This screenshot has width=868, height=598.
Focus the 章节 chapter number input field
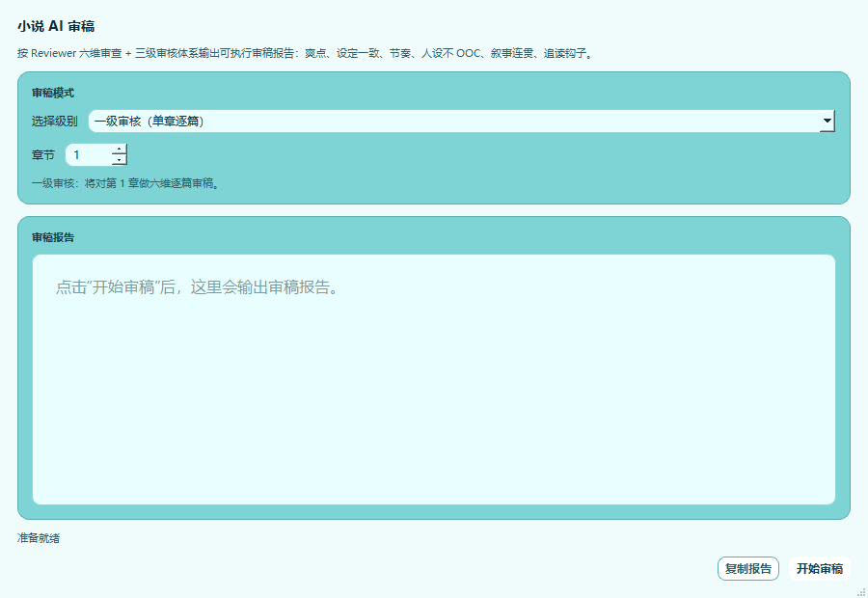pos(90,154)
